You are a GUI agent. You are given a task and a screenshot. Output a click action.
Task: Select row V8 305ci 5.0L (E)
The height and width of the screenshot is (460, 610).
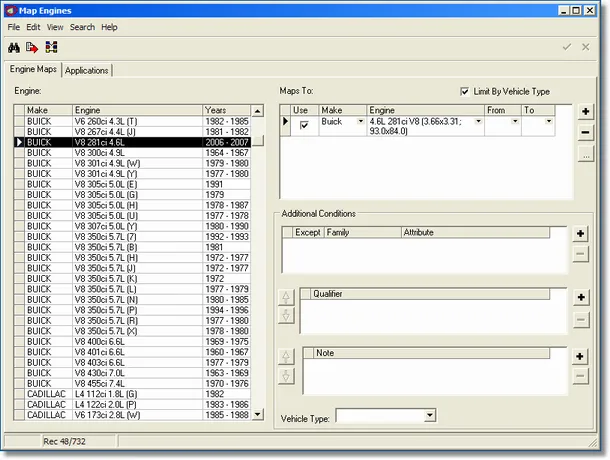pos(132,184)
